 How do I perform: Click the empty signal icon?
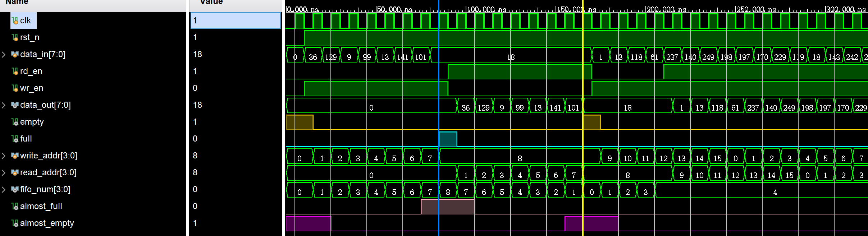pos(15,122)
